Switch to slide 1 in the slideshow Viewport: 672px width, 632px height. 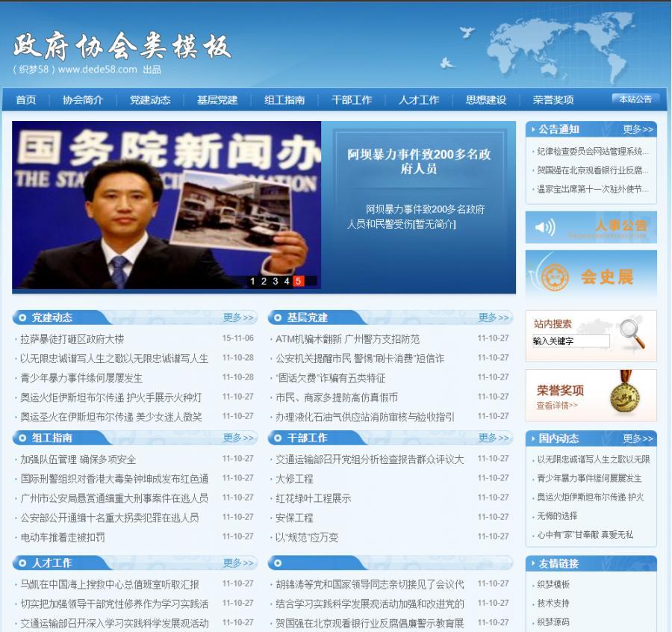point(253,282)
